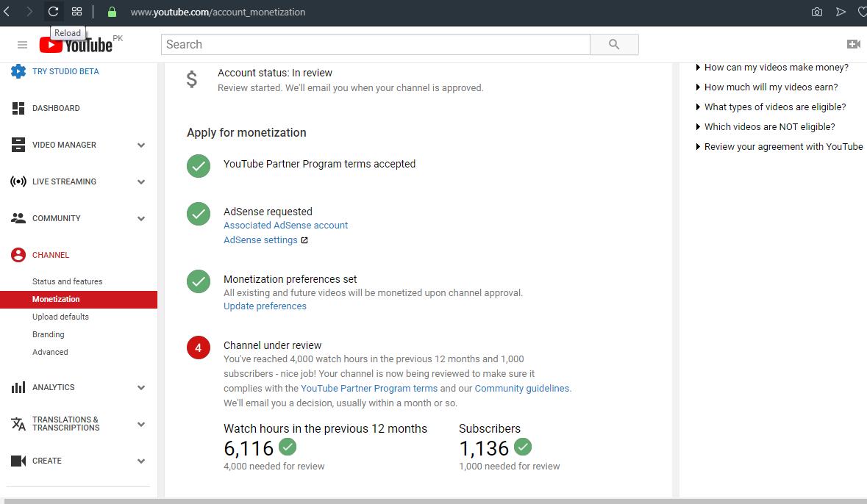
Task: Open the Channel section label
Action: pos(51,256)
